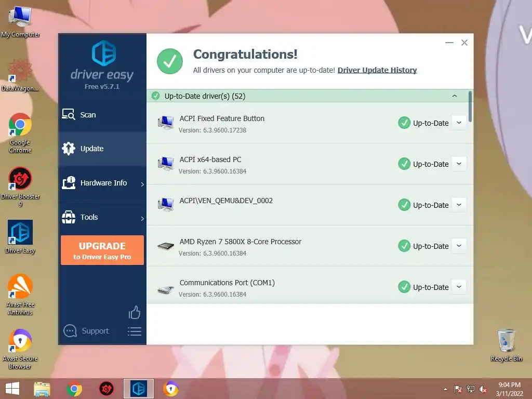
Task: Open Hardware Info section
Action: coord(102,183)
